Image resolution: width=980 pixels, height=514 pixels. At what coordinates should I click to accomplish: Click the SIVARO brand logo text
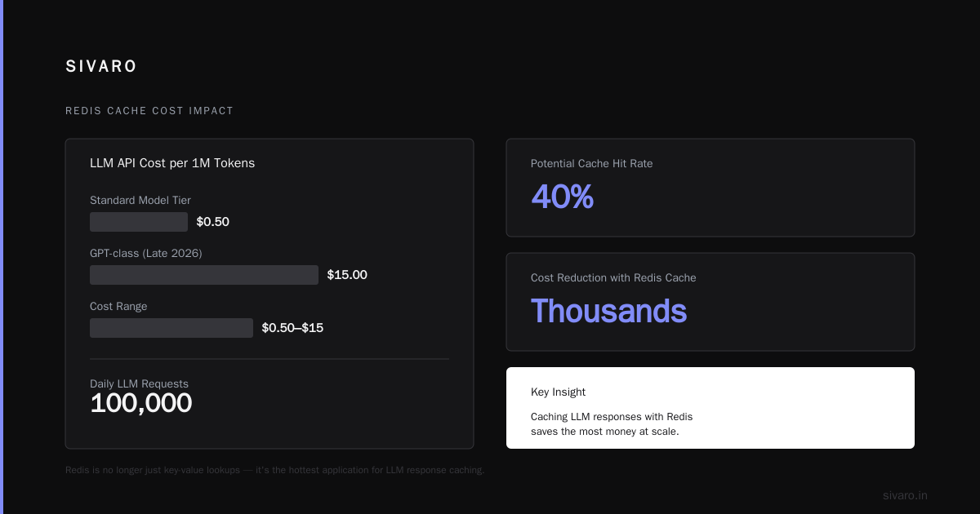coord(101,67)
